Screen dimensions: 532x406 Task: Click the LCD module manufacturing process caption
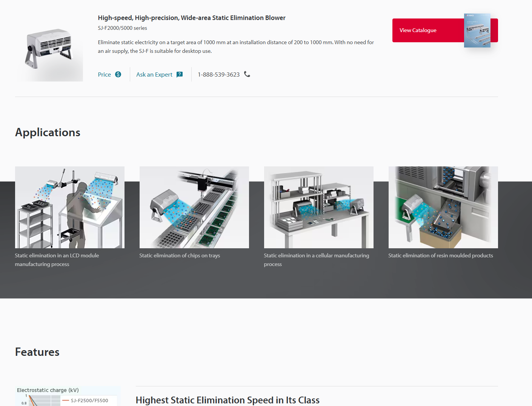pyautogui.click(x=57, y=260)
